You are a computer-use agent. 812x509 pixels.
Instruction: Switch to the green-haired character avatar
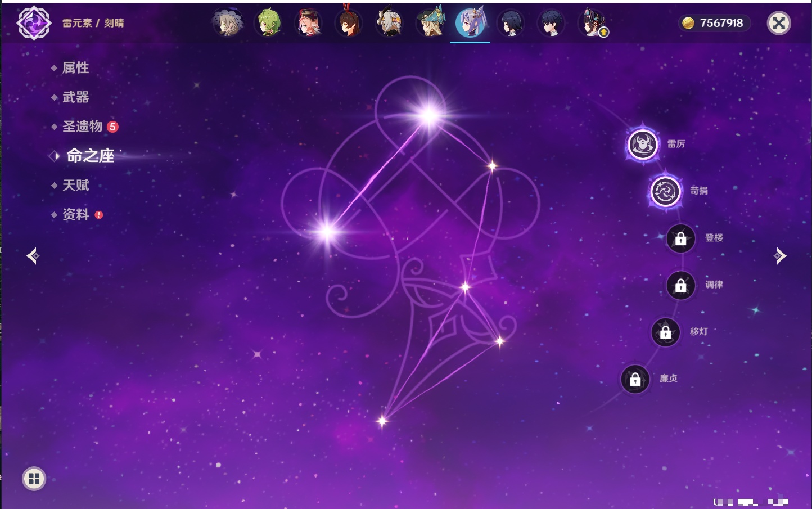click(268, 23)
